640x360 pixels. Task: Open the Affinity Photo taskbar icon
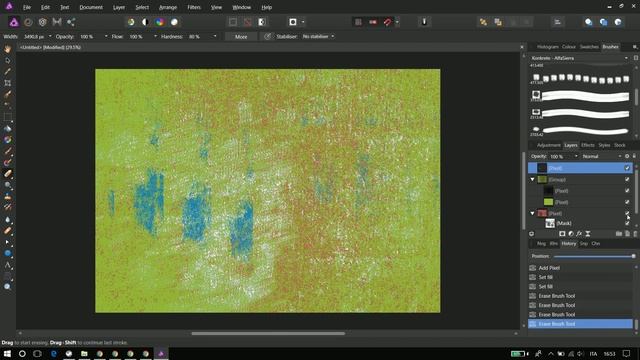161,353
